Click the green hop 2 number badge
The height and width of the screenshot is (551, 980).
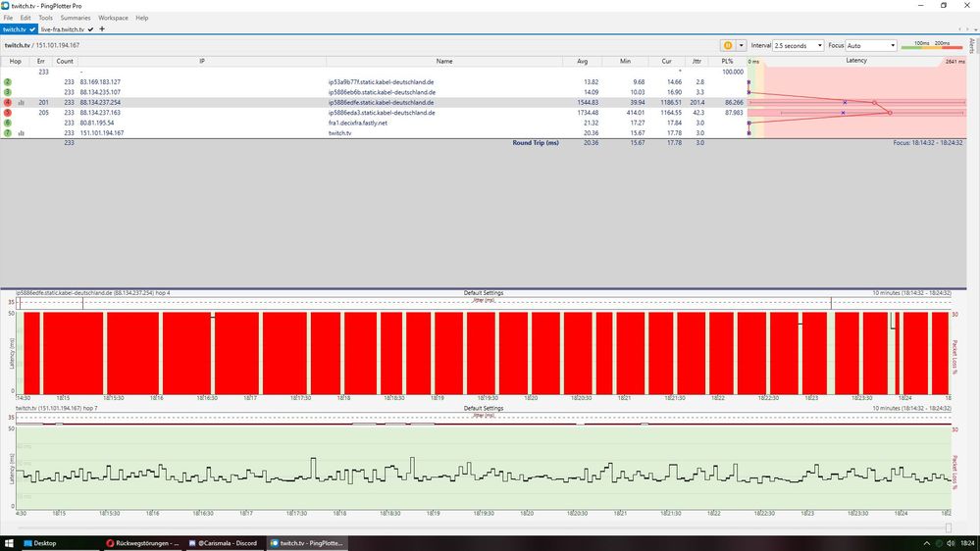[x=8, y=82]
